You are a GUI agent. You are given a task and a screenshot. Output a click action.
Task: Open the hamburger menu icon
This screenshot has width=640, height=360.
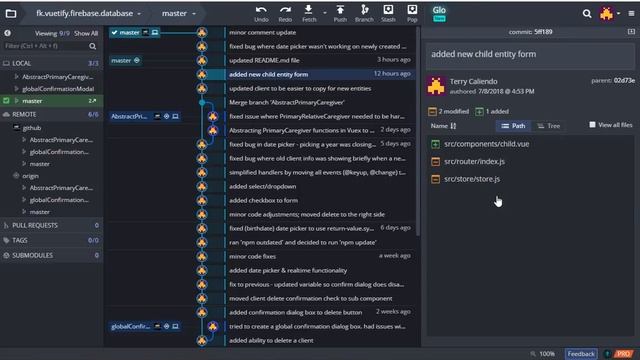(x=631, y=13)
